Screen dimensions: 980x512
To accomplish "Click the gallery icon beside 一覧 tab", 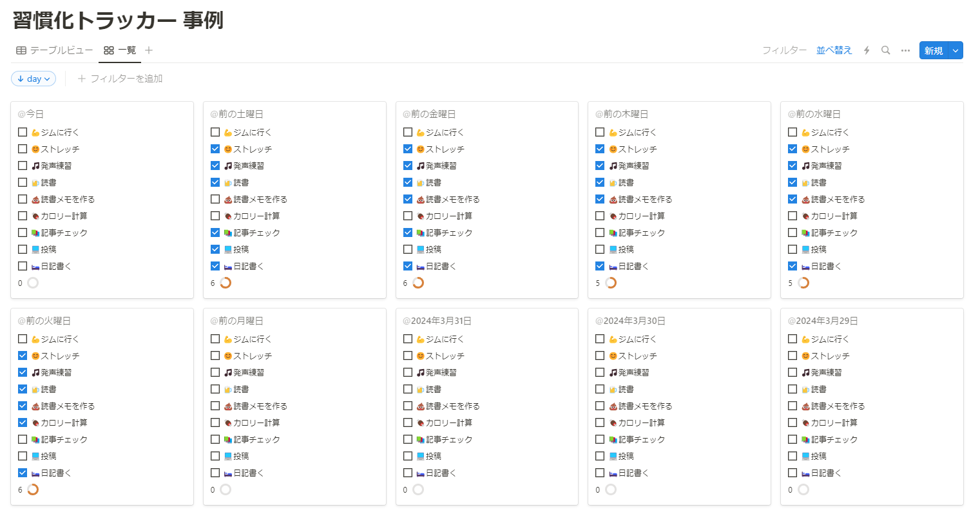I will click(109, 50).
